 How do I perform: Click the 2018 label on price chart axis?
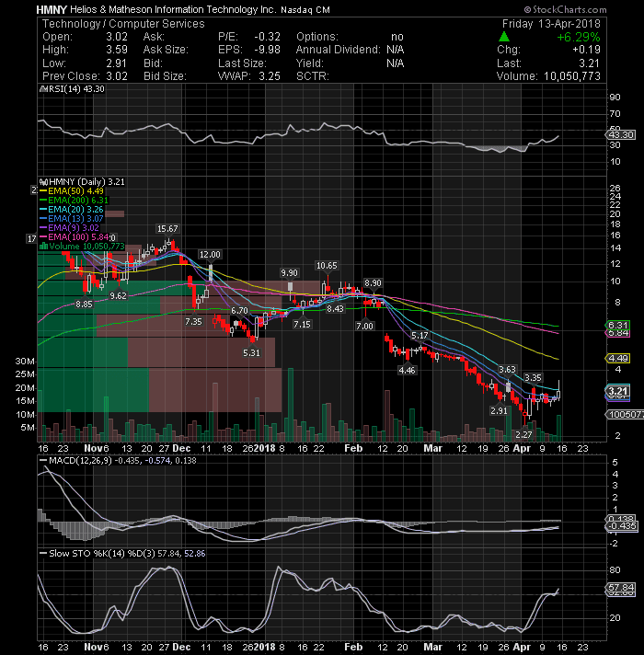(265, 448)
